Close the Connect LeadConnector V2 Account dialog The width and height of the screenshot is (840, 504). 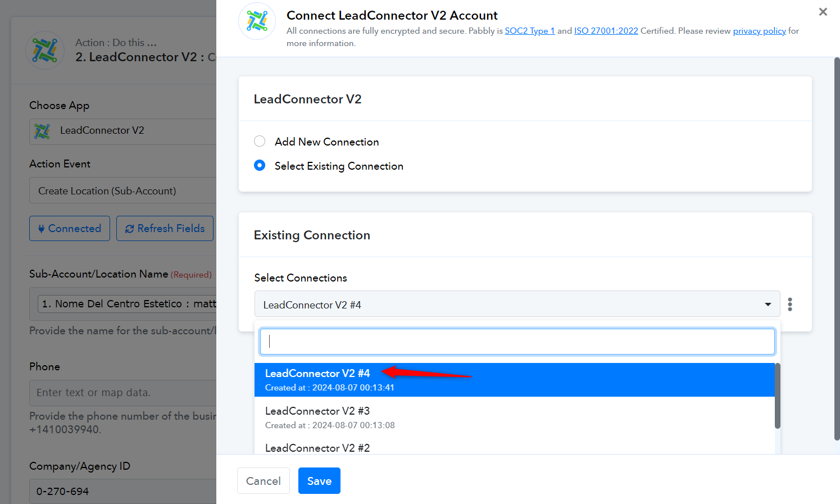[823, 12]
